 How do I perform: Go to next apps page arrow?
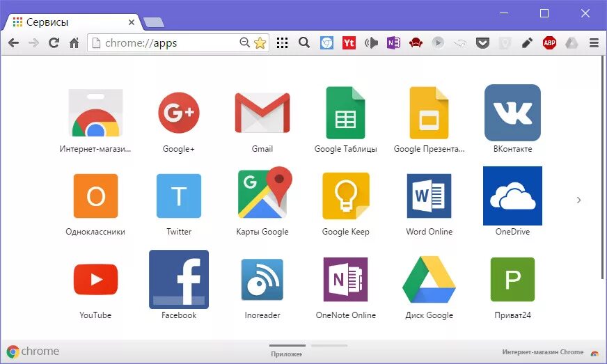click(578, 200)
